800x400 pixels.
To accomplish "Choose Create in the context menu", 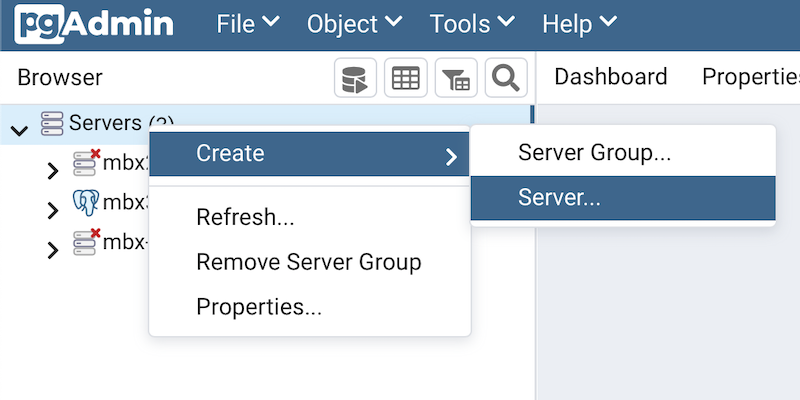I will pos(309,154).
